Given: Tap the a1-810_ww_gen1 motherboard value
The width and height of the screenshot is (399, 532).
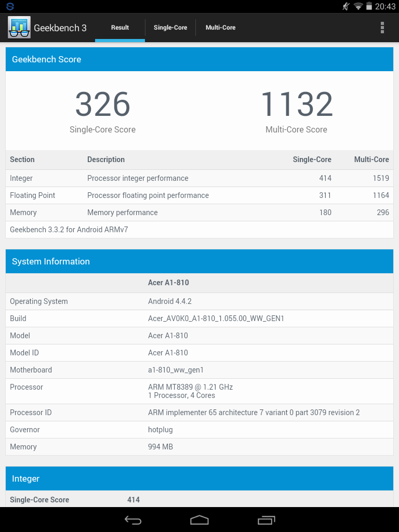Looking at the screenshot, I should click(x=176, y=370).
